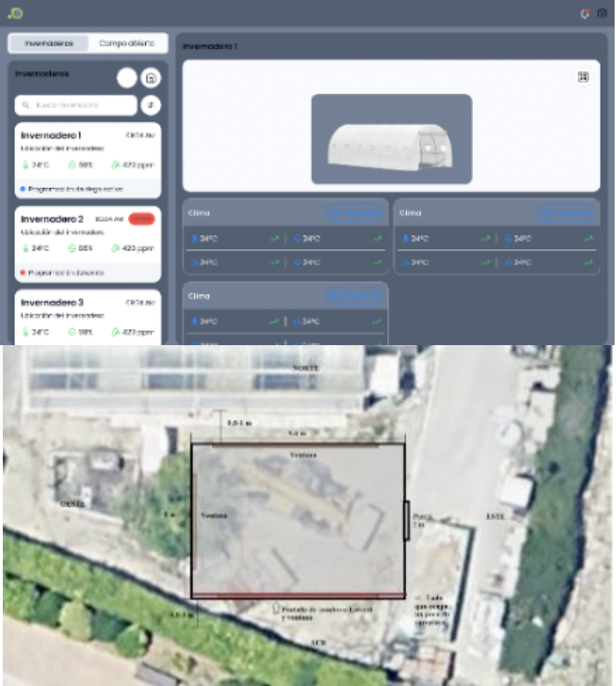Select the Invernadero 1 card title

[51, 135]
